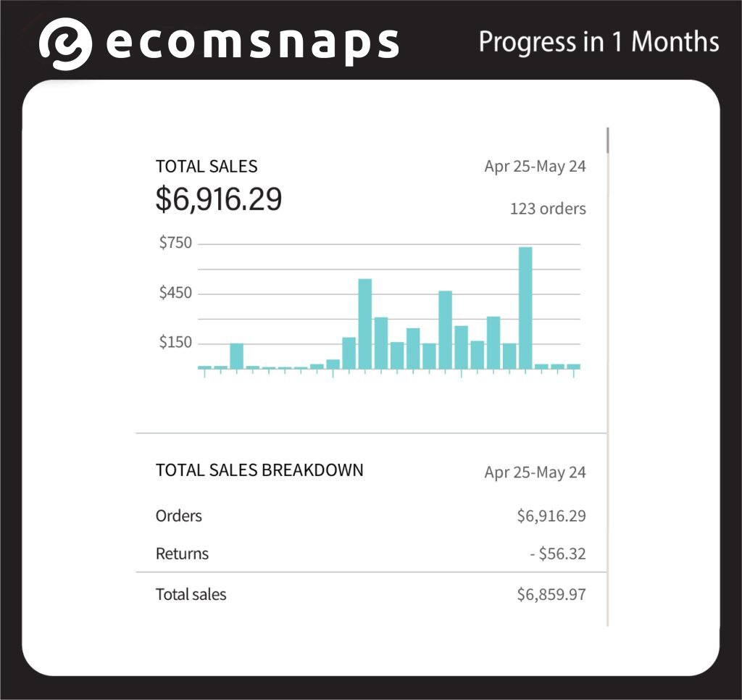Select the tallest bar in the sales chart
742x700 pixels.
tap(525, 308)
